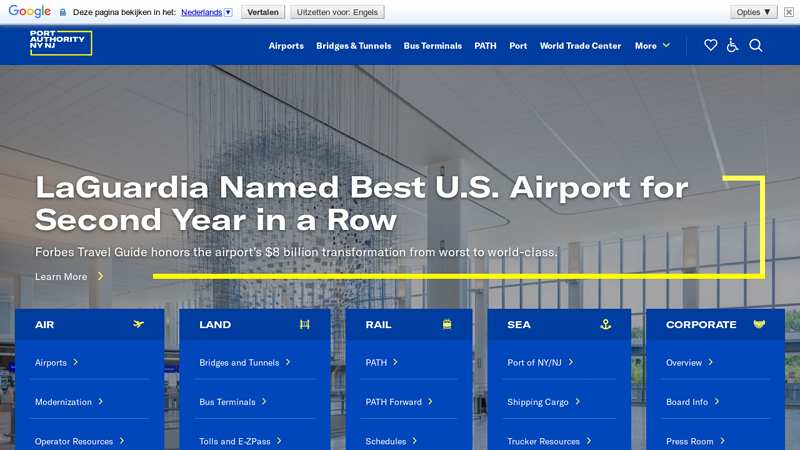Click the airplane icon in AIR card

138,324
